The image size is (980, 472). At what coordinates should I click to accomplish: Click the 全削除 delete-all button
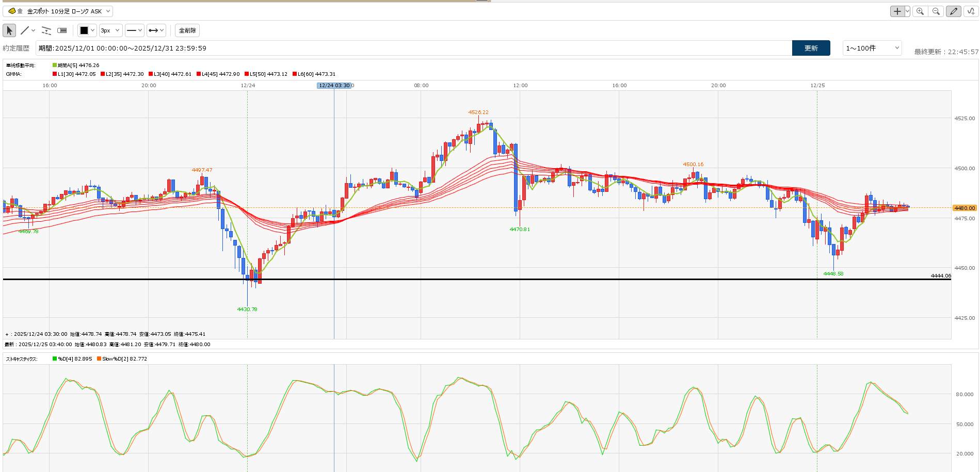click(187, 30)
